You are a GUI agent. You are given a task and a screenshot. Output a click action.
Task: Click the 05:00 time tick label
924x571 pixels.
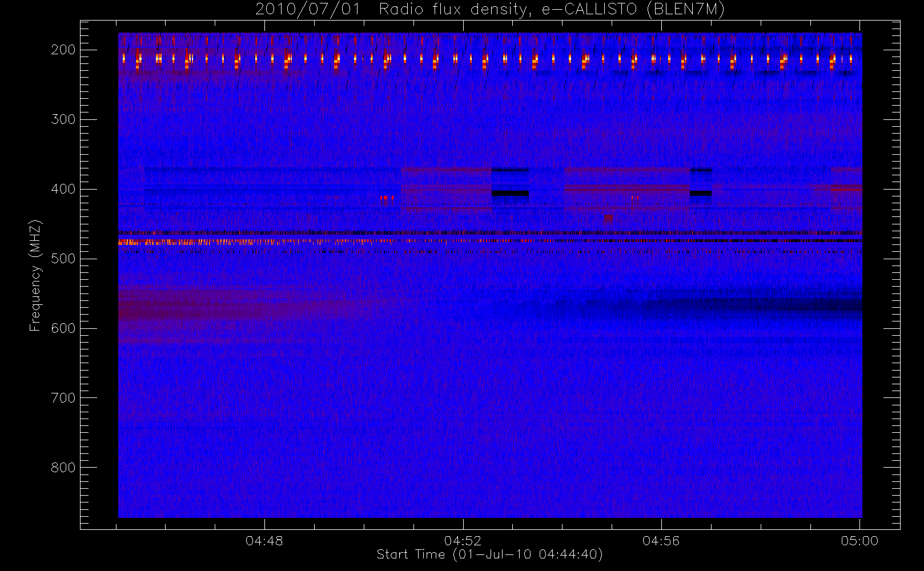[x=859, y=541]
